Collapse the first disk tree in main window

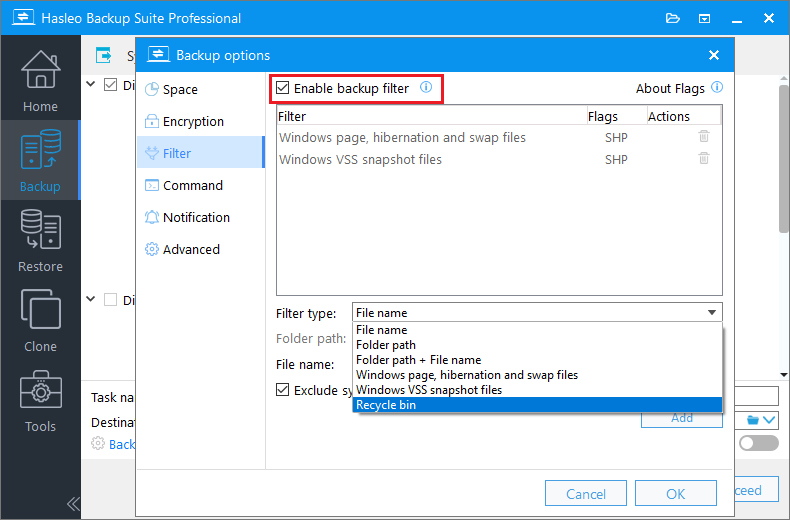(91, 84)
